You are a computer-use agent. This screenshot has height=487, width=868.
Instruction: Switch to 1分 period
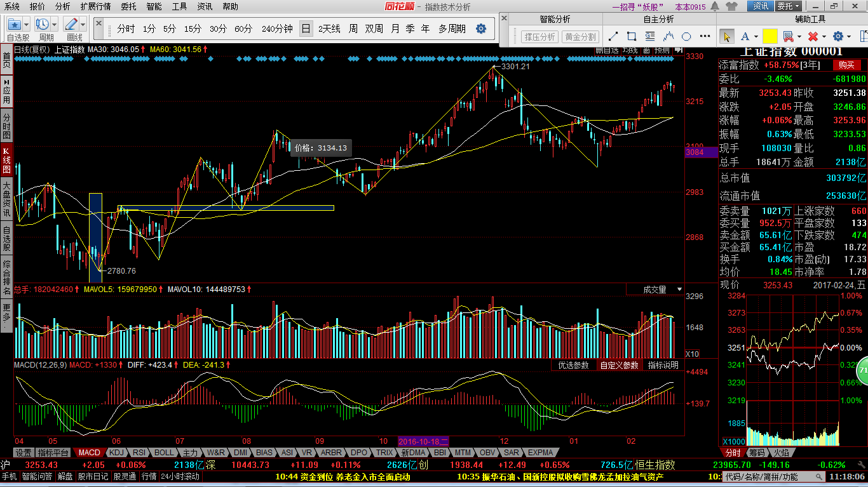(149, 29)
